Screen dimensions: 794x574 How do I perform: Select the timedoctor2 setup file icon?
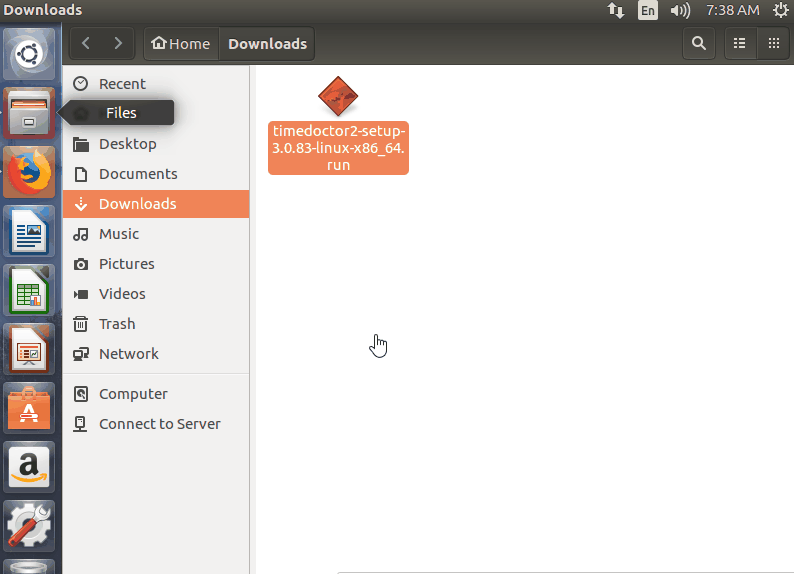338,96
